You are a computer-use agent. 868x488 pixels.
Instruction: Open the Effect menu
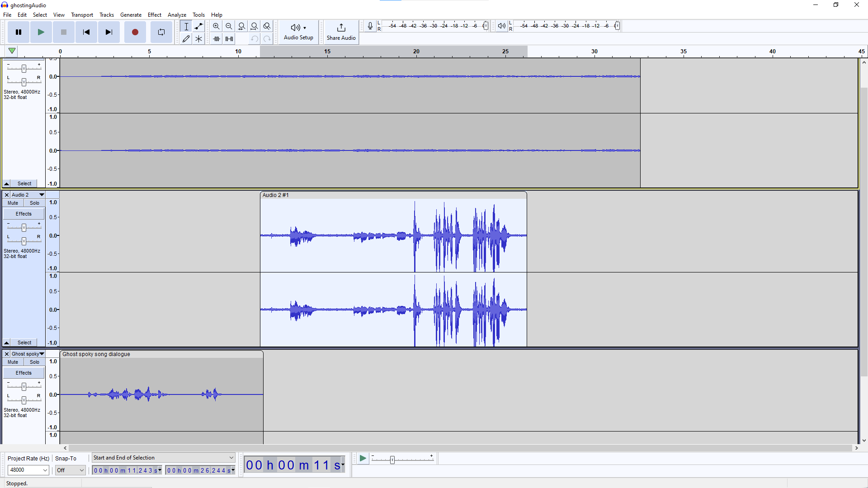tap(154, 15)
